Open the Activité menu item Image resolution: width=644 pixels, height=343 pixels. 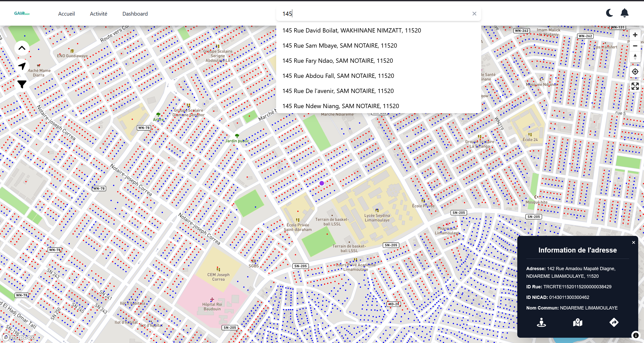click(x=99, y=14)
